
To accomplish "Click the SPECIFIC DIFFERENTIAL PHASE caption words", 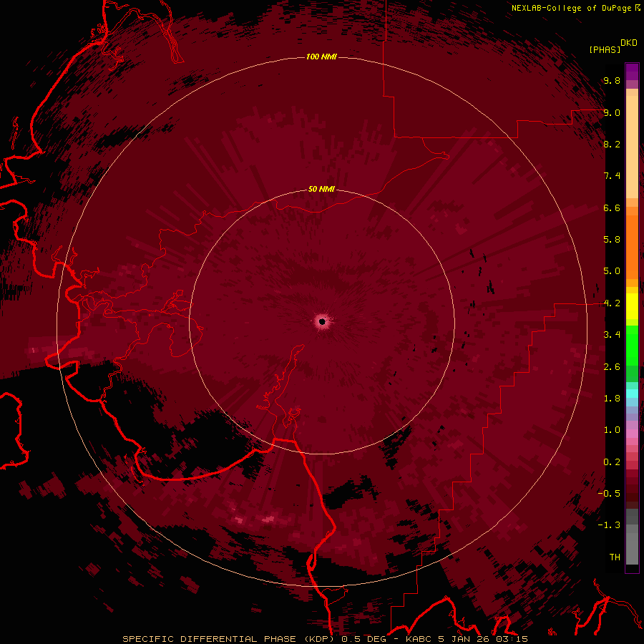I will point(209,639).
